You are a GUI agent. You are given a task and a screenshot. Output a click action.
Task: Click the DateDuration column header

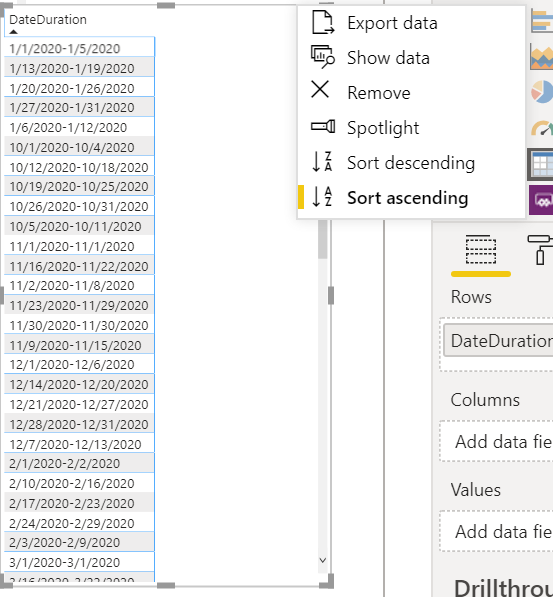point(48,19)
